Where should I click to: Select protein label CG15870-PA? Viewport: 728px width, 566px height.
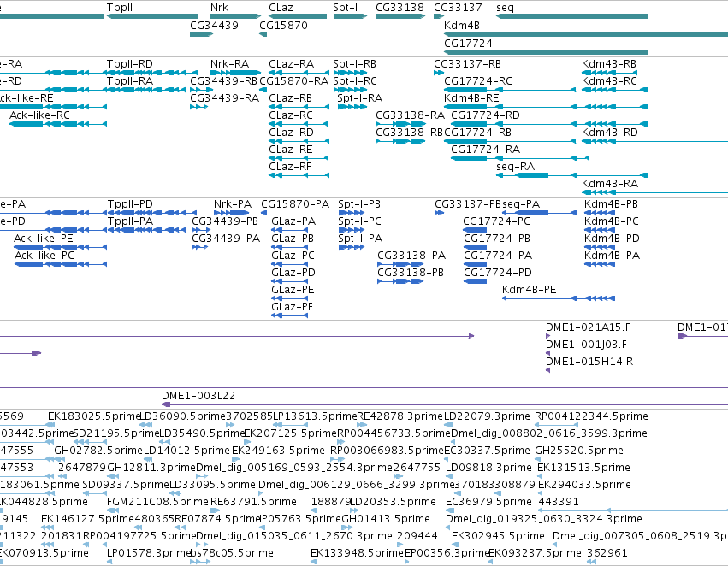click(295, 204)
